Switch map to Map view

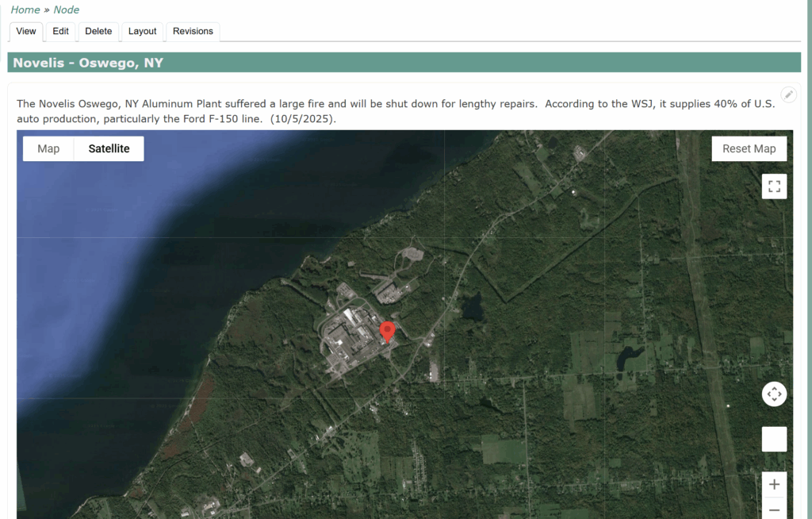pos(48,148)
